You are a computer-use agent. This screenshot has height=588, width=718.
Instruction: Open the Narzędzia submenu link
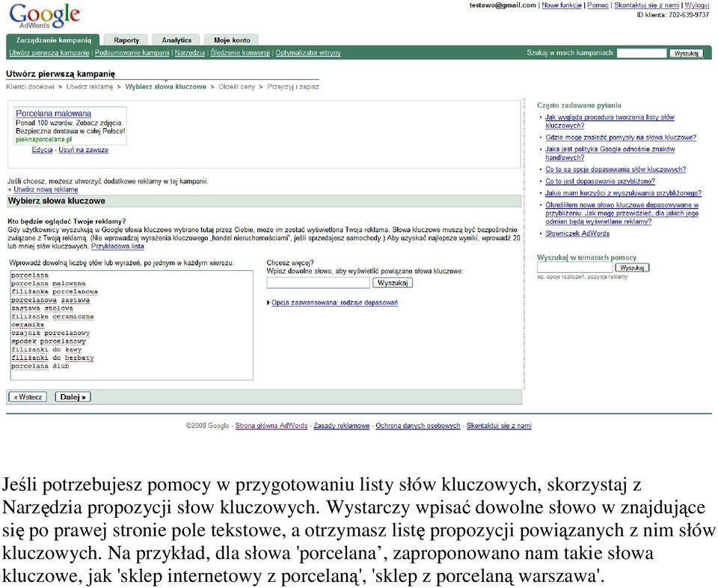(189, 53)
